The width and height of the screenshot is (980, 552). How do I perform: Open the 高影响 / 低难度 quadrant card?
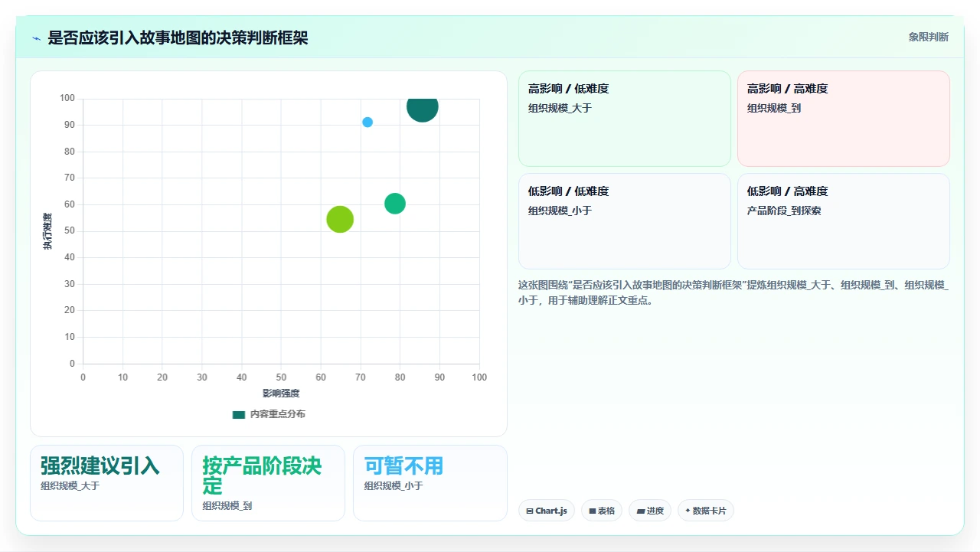(625, 119)
